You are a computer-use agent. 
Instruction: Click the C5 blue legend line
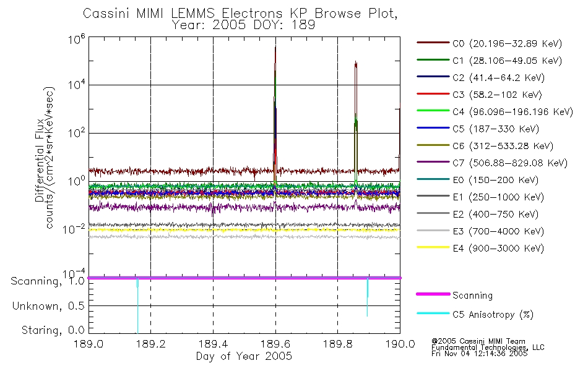(x=433, y=128)
